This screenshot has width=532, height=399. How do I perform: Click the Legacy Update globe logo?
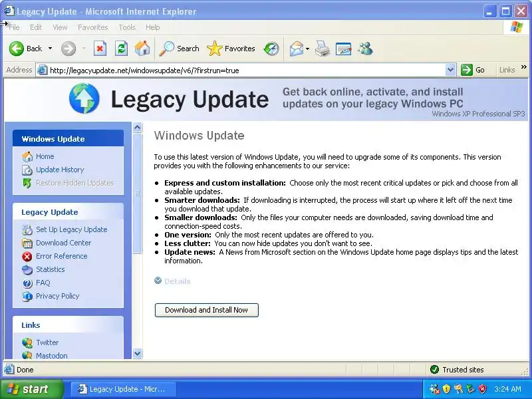[84, 98]
